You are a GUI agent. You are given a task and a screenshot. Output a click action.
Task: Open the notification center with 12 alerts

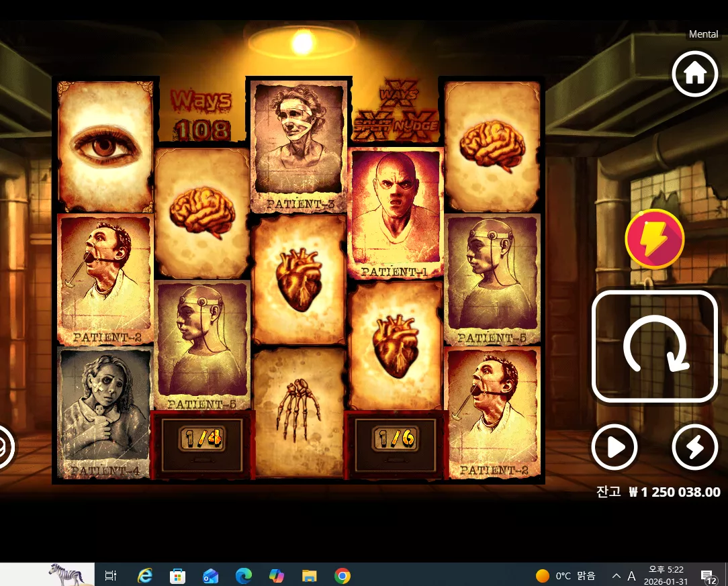pos(708,577)
